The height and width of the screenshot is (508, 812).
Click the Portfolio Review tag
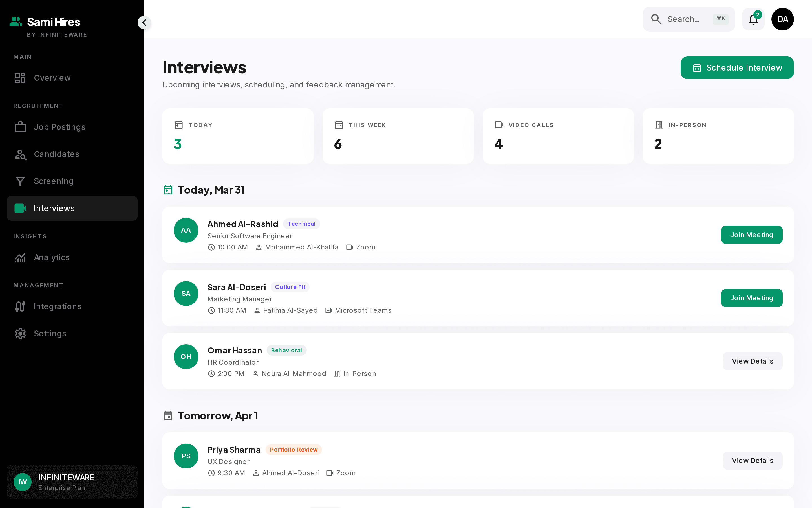pos(294,450)
